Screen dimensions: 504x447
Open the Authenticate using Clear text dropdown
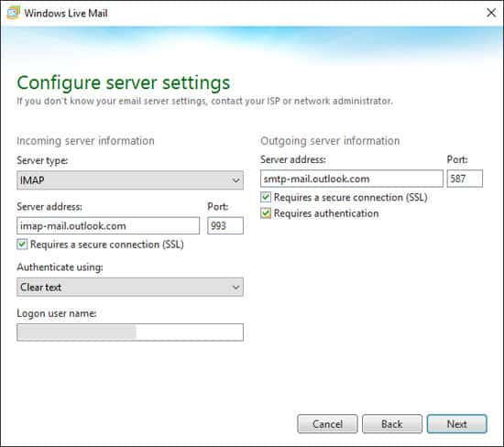pos(130,287)
